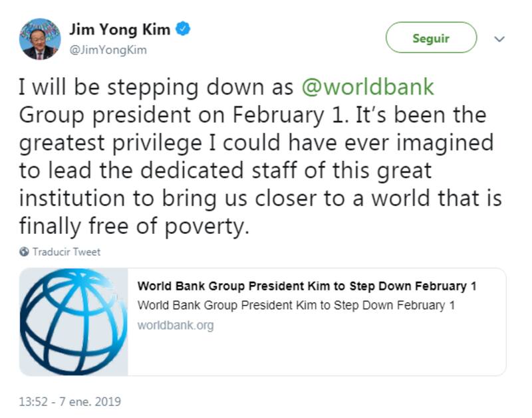Click the globe icon beside Traducir Tweet
Image resolution: width=532 pixels, height=418 pixels.
[x=25, y=252]
